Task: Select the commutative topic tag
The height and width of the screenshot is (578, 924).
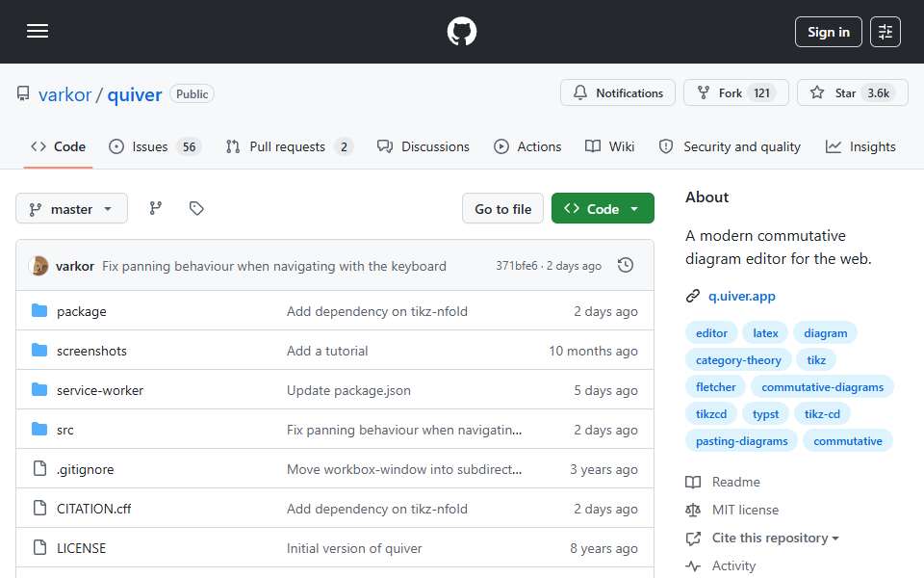Action: coord(847,442)
